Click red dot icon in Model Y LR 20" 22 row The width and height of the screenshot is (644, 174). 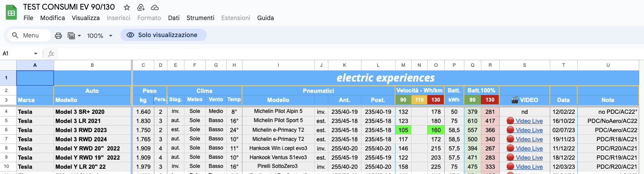coord(510,167)
